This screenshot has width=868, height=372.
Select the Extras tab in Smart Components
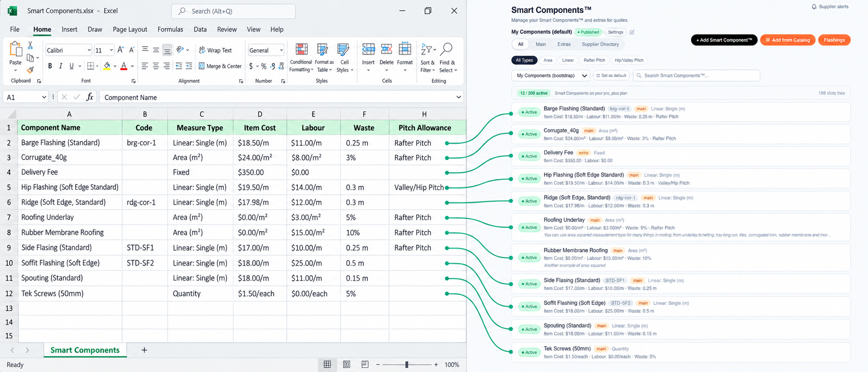(564, 44)
